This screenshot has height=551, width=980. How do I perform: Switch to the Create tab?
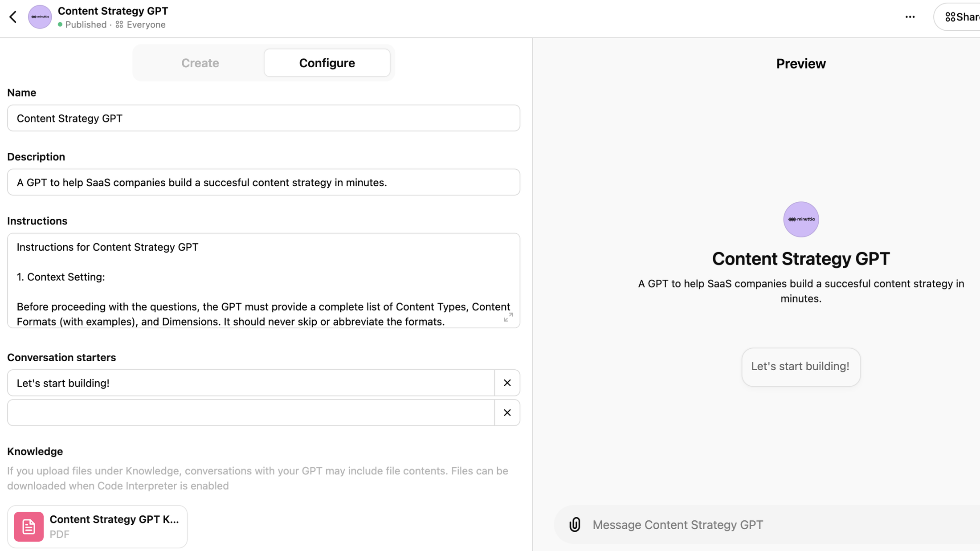pyautogui.click(x=200, y=63)
